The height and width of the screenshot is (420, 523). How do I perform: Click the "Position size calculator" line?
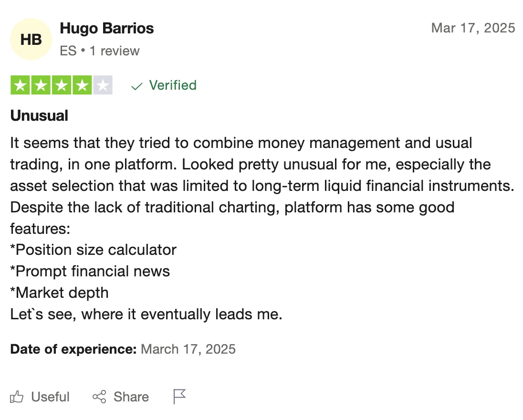pos(94,250)
